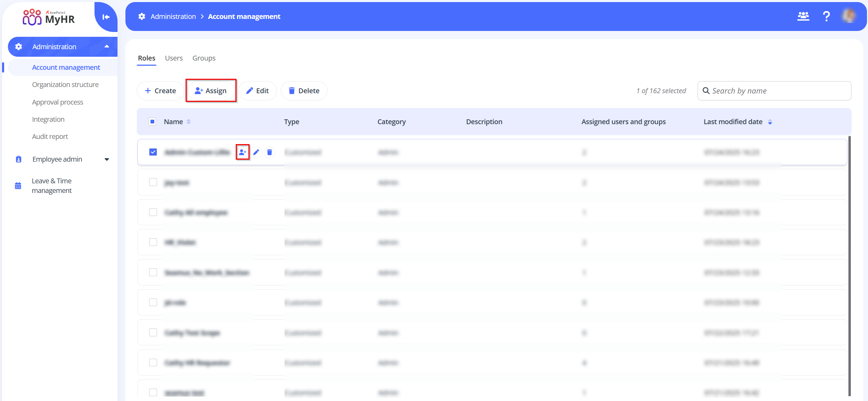Uncheck the first selected role checkbox
Image resolution: width=868 pixels, height=401 pixels.
[x=153, y=152]
